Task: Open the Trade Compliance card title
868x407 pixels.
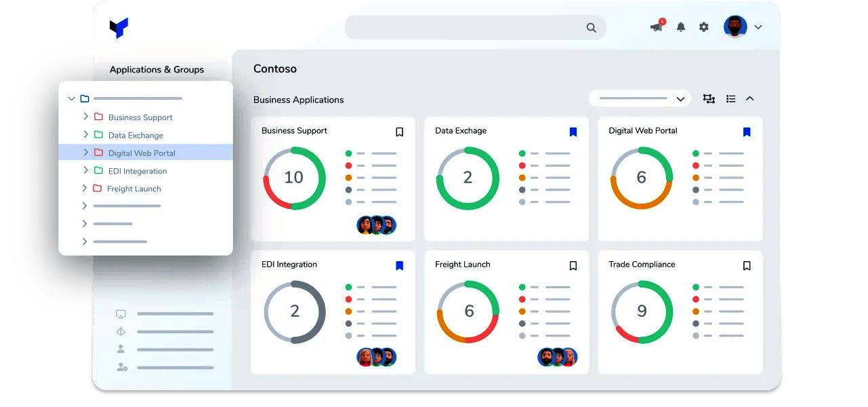Action: (642, 265)
